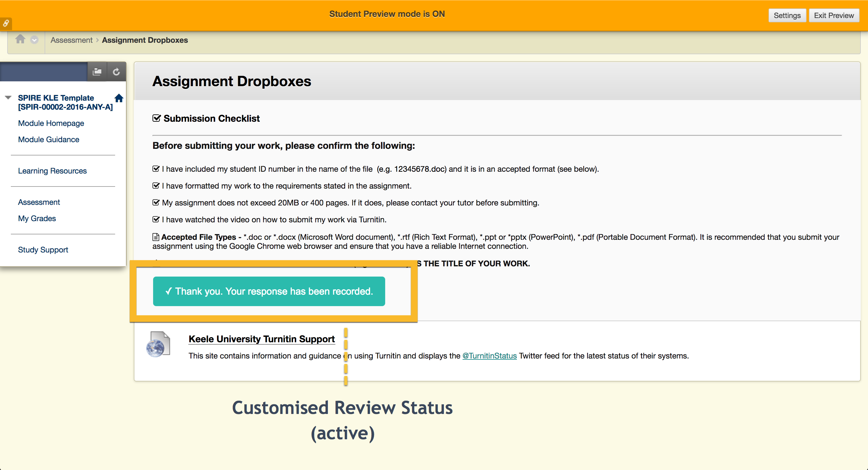Go to My Grades in sidebar
The width and height of the screenshot is (868, 470).
(x=37, y=218)
